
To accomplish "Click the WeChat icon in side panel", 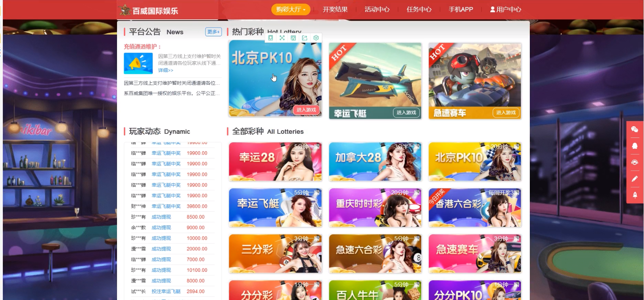I will (x=634, y=129).
